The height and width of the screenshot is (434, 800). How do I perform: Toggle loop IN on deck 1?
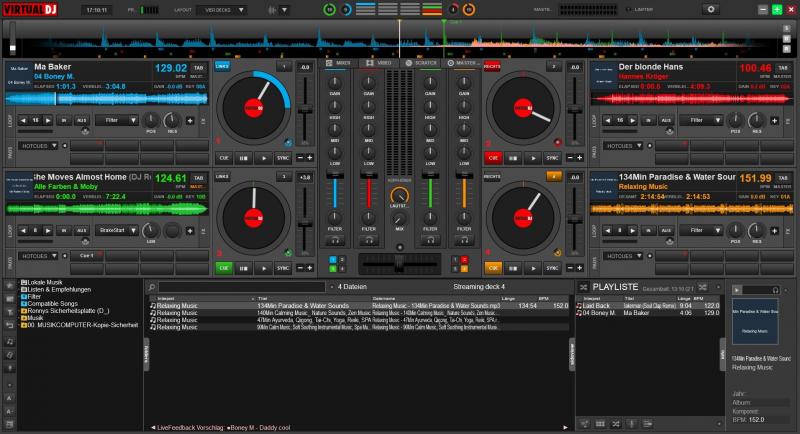point(64,120)
